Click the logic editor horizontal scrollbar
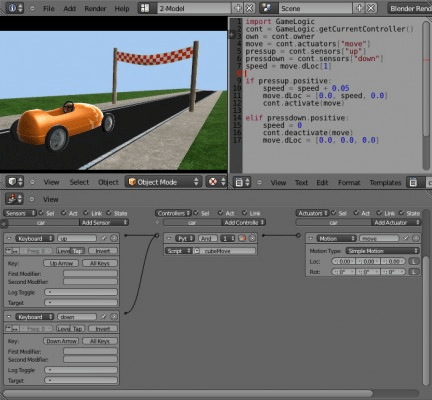Image resolution: width=432 pixels, height=400 pixels. pyautogui.click(x=188, y=393)
